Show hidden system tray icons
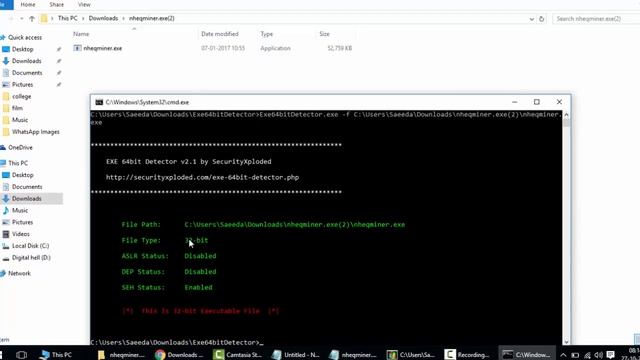The height and width of the screenshot is (360, 640). point(563,355)
